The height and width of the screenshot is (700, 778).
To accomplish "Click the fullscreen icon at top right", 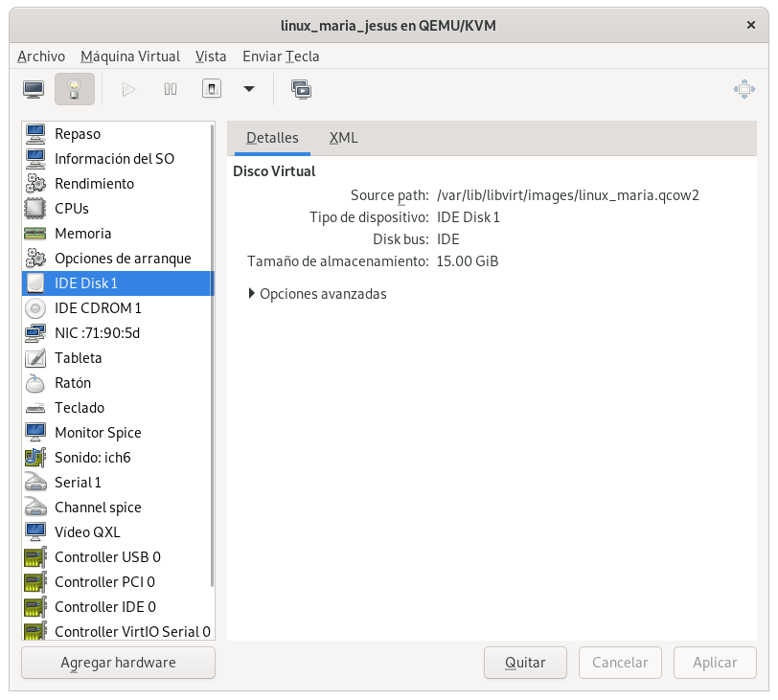I will point(744,89).
